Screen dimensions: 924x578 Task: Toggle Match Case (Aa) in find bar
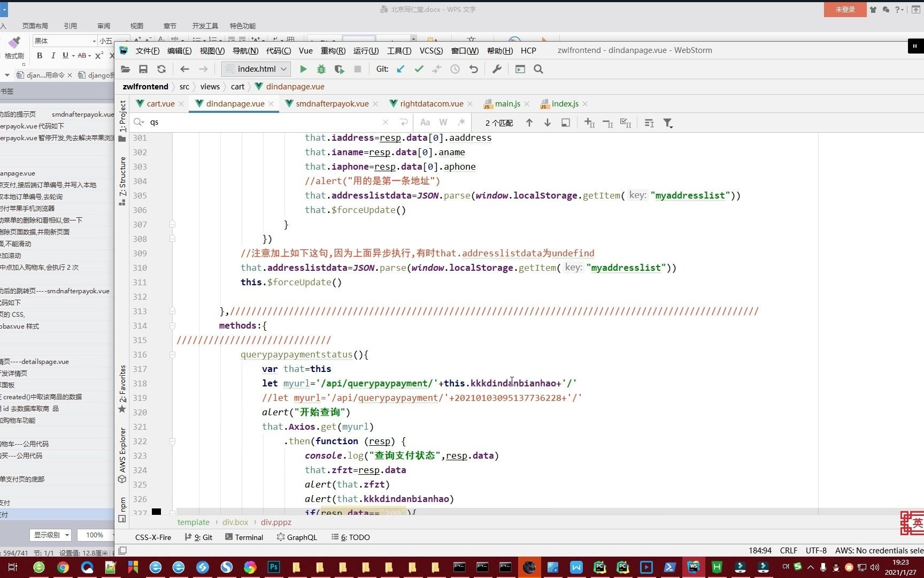coord(425,122)
